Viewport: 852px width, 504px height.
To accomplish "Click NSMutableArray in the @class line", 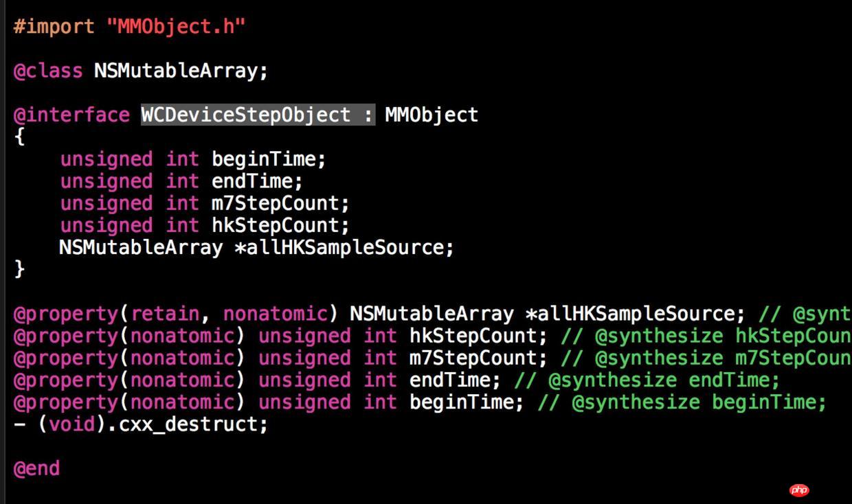I will pos(176,71).
